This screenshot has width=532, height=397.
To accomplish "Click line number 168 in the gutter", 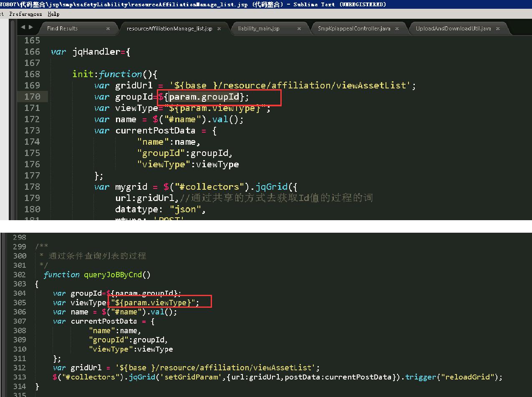I will tap(32, 74).
